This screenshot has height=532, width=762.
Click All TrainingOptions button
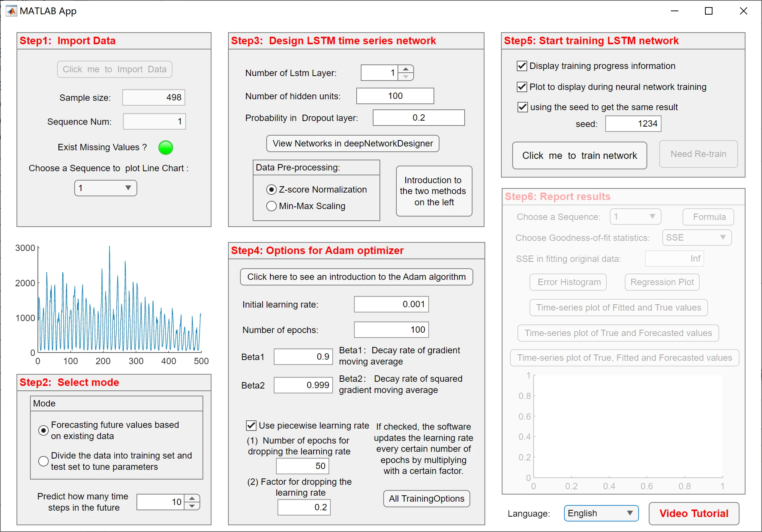coord(427,499)
